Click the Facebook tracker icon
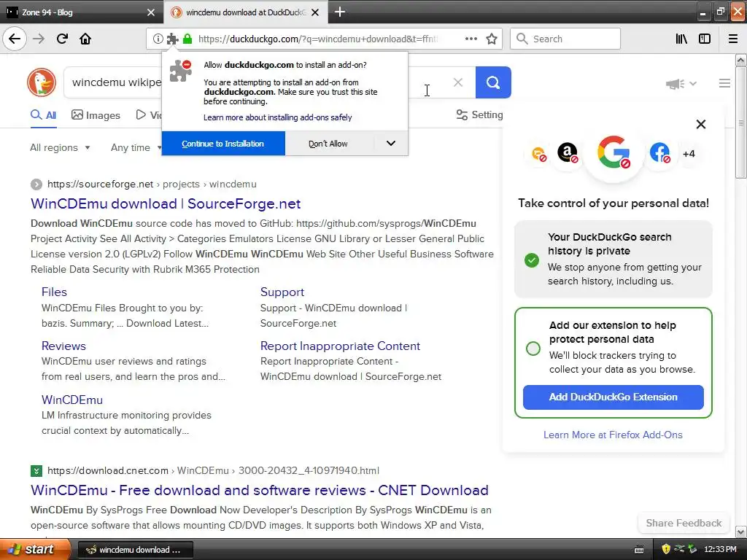 tap(659, 153)
